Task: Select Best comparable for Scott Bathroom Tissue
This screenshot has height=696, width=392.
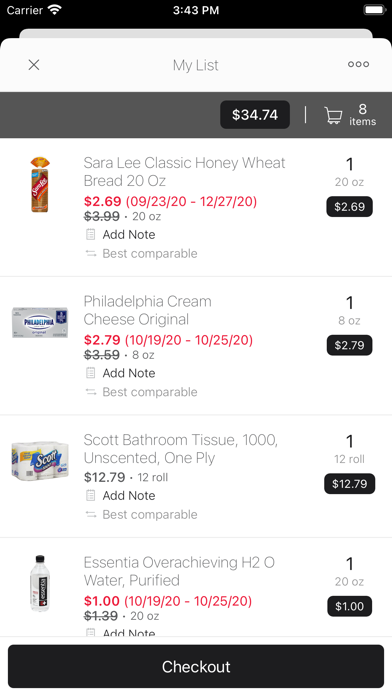Action: [x=150, y=514]
